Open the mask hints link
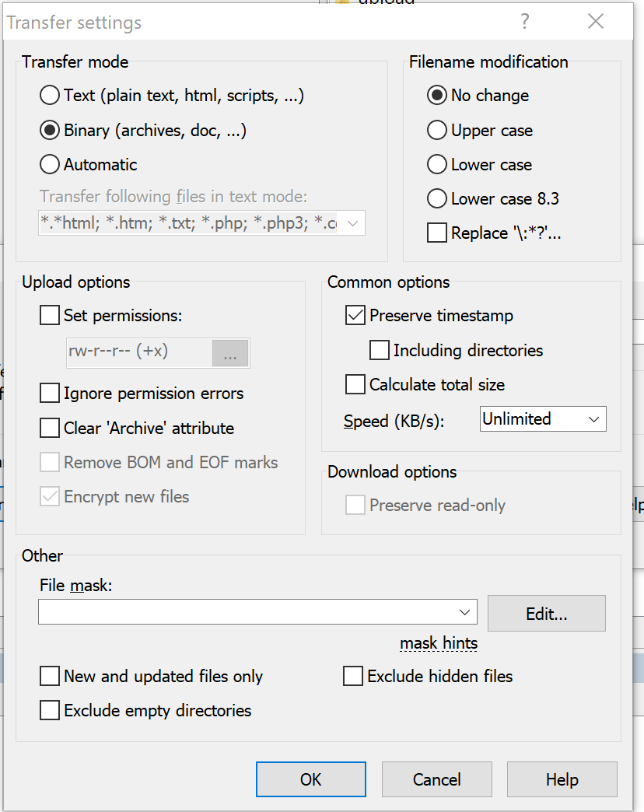Screen dimensions: 644x812 click(x=439, y=644)
